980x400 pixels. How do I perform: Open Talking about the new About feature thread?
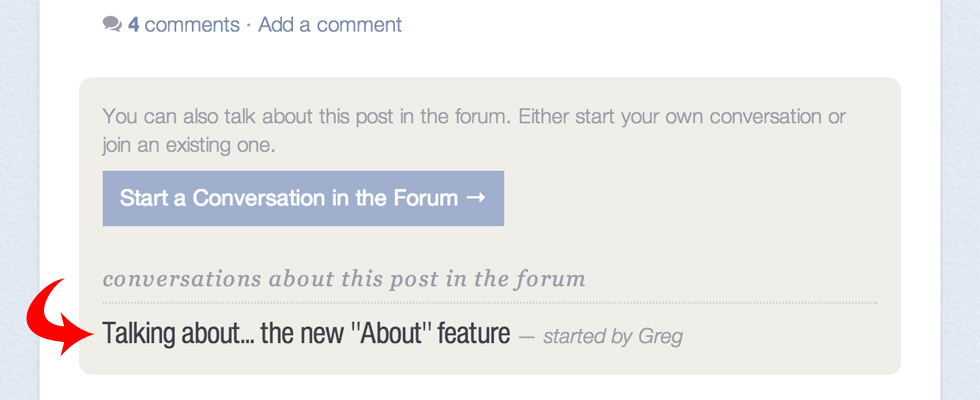tap(306, 333)
